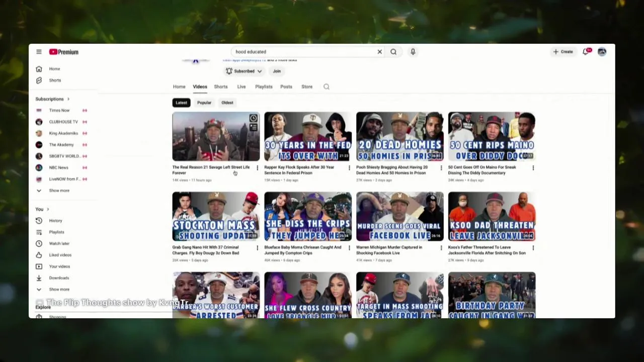Play 21 Savage Left Street Life thumbnail
This screenshot has width=644, height=362.
click(216, 136)
